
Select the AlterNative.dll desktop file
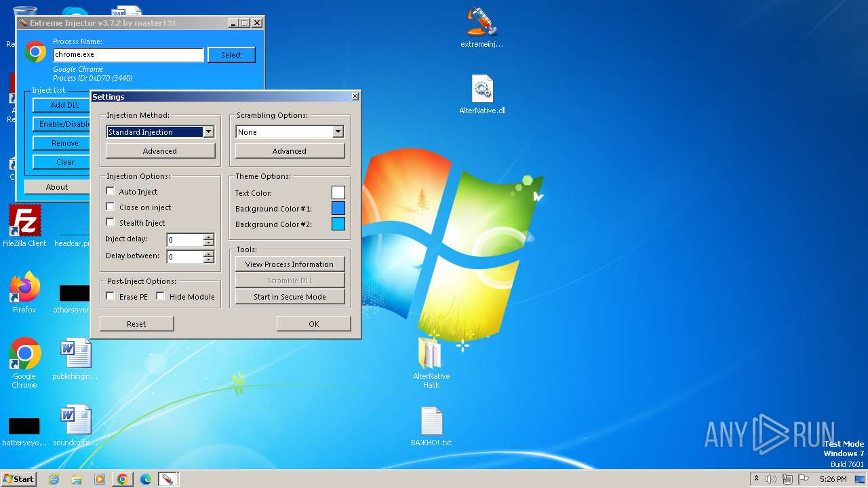pyautogui.click(x=482, y=94)
